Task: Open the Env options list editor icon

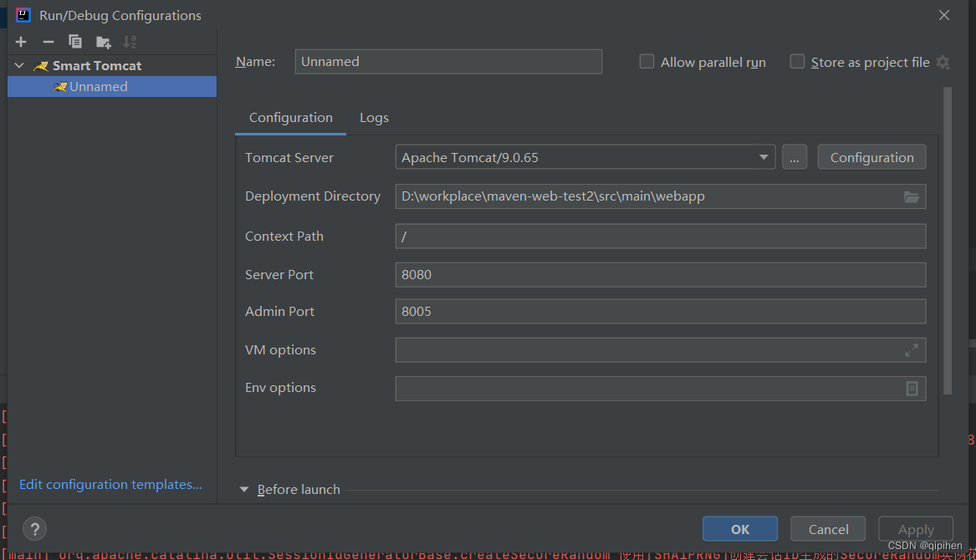Action: [x=912, y=388]
